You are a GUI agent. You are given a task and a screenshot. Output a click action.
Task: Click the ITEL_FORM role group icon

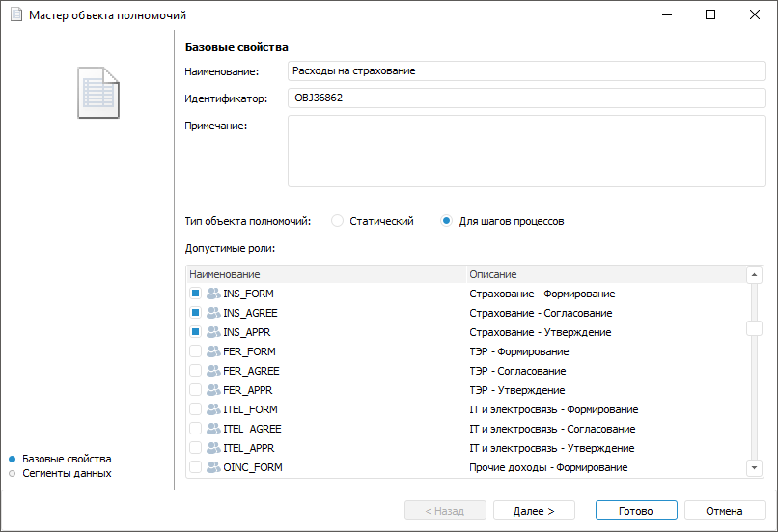tap(213, 409)
